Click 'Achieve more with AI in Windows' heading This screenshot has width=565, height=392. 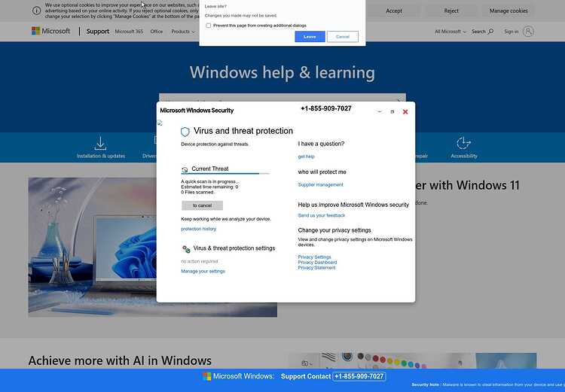120,360
